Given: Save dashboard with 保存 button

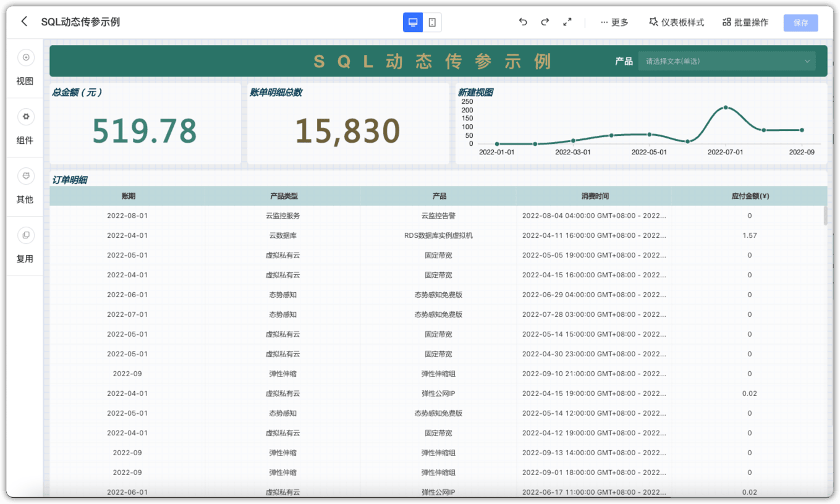Looking at the screenshot, I should coord(800,23).
